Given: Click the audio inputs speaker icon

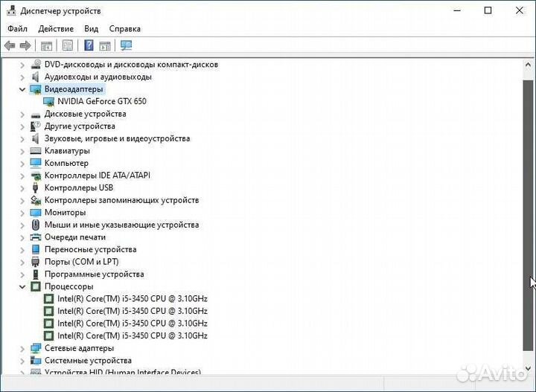Looking at the screenshot, I should pyautogui.click(x=36, y=77).
